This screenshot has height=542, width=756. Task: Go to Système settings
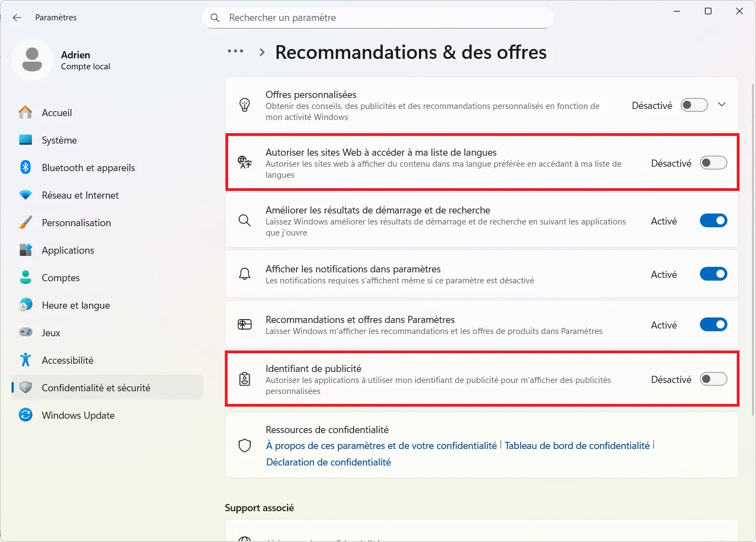click(107, 140)
